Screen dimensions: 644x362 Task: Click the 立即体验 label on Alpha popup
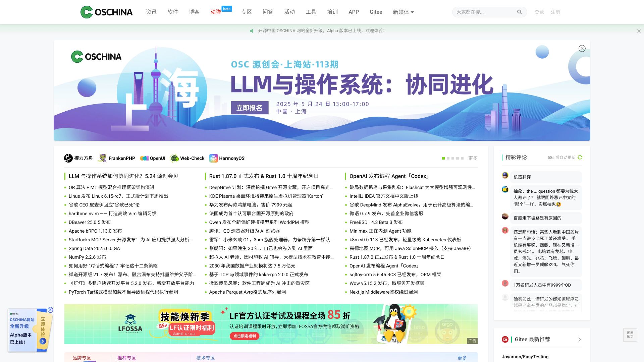pyautogui.click(x=43, y=327)
